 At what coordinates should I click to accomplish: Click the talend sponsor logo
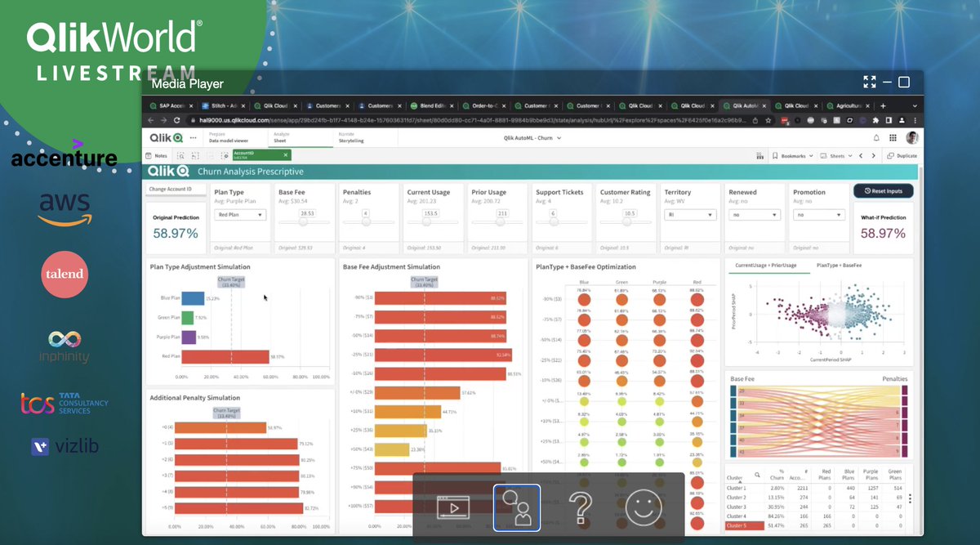click(x=63, y=275)
